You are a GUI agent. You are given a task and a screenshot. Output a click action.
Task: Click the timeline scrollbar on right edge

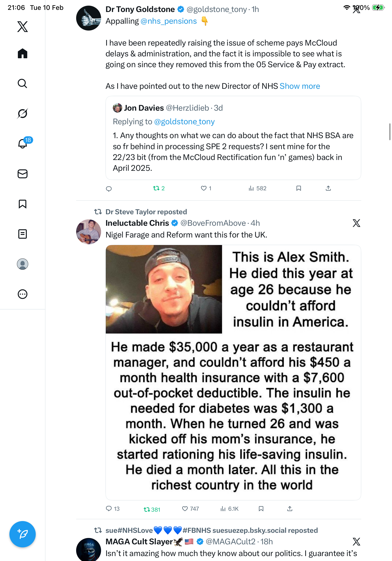(x=390, y=132)
